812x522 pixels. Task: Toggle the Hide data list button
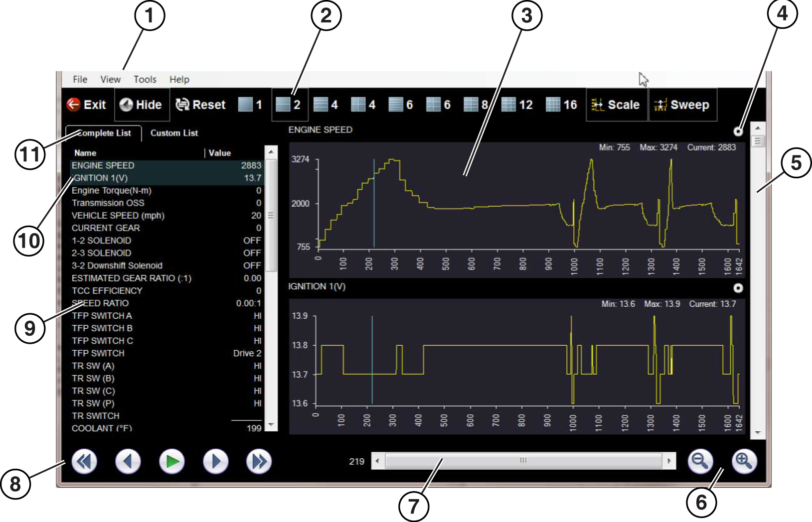pyautogui.click(x=142, y=105)
